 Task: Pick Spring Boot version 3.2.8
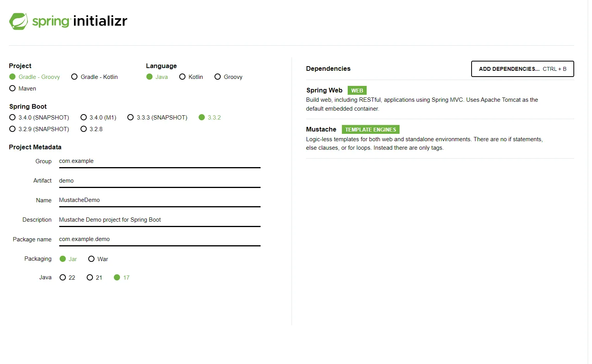point(84,129)
